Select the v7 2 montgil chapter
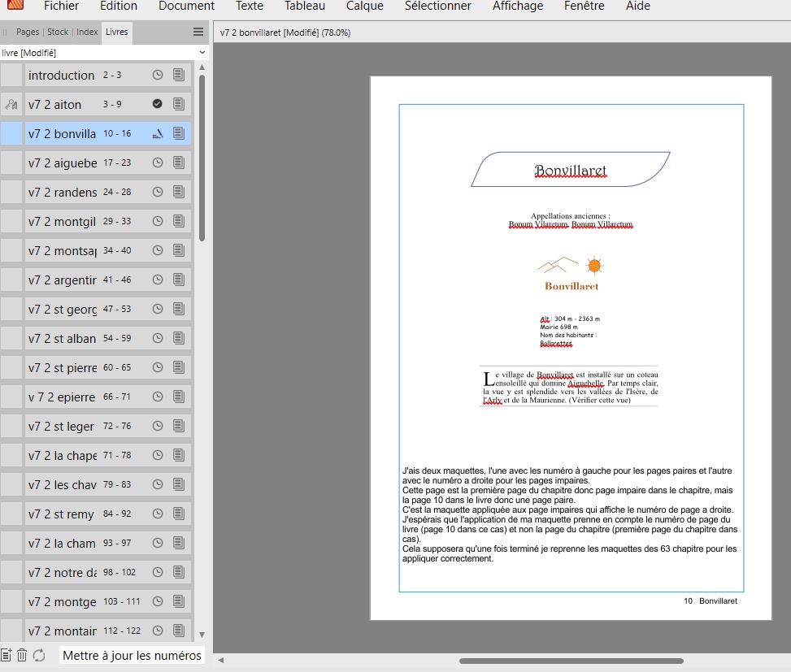The height and width of the screenshot is (672, 791). (x=108, y=221)
